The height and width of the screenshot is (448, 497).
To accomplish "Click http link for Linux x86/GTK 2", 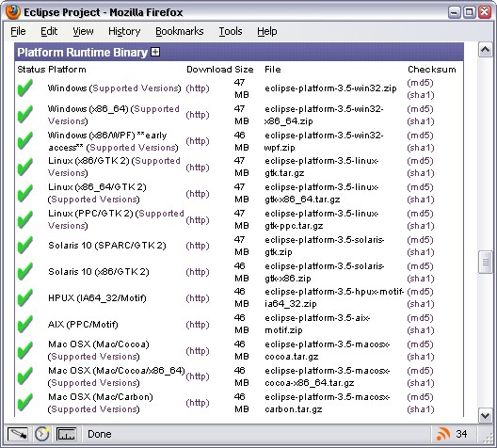I will point(198,167).
